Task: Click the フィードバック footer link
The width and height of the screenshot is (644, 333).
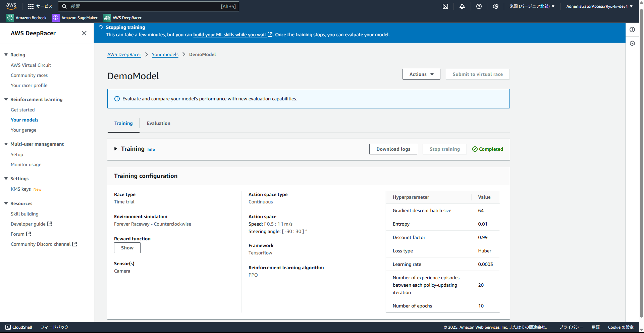Action: click(x=54, y=327)
